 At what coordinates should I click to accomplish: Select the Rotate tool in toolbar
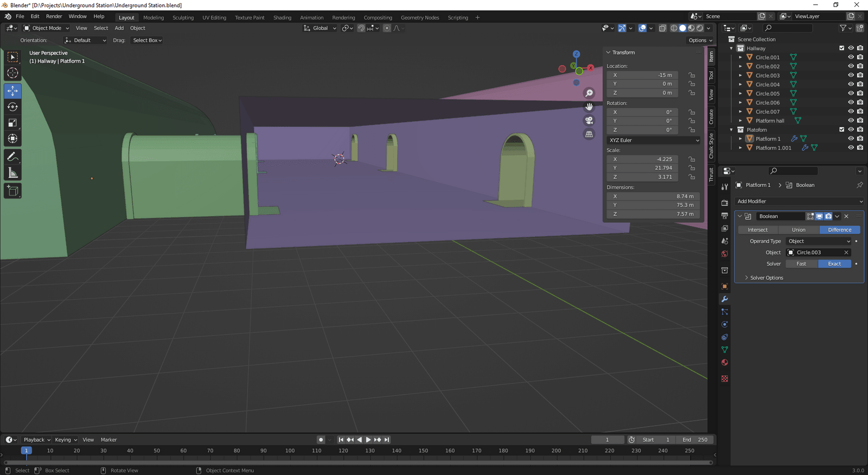12,107
